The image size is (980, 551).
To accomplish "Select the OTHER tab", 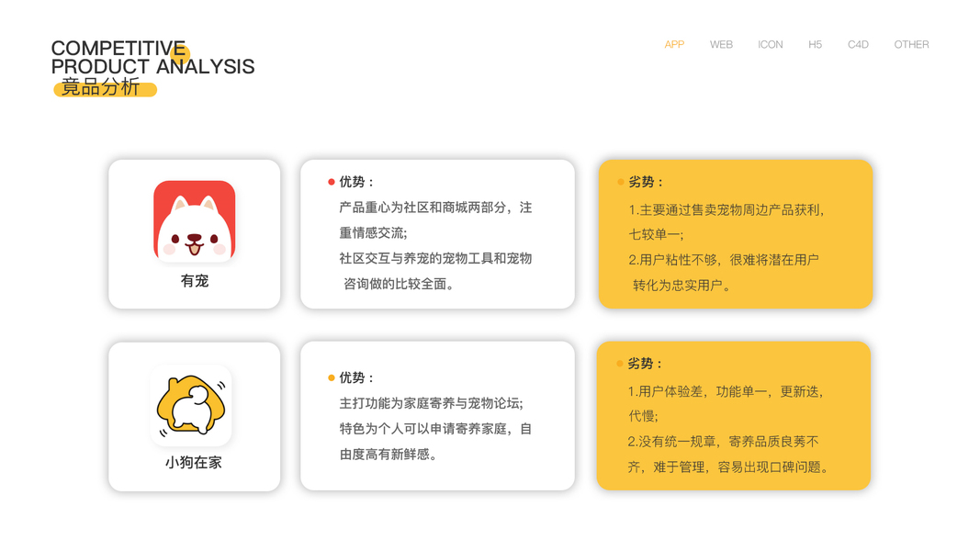I will [x=911, y=44].
